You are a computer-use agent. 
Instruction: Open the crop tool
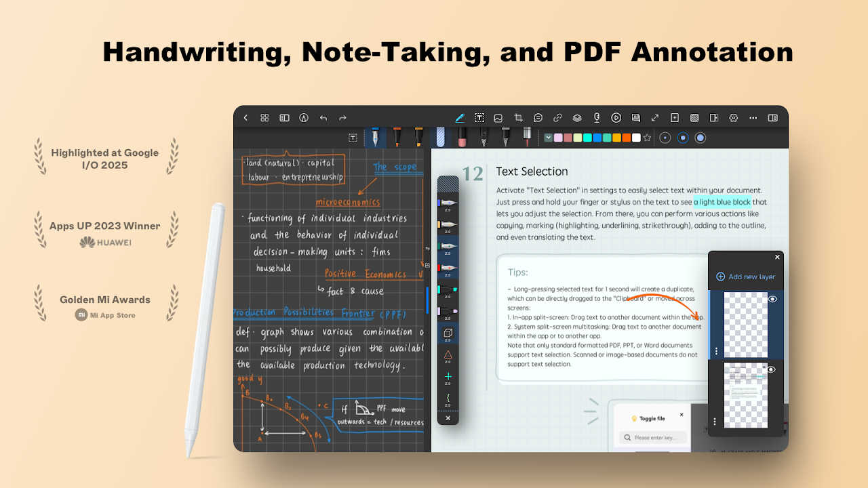[518, 117]
